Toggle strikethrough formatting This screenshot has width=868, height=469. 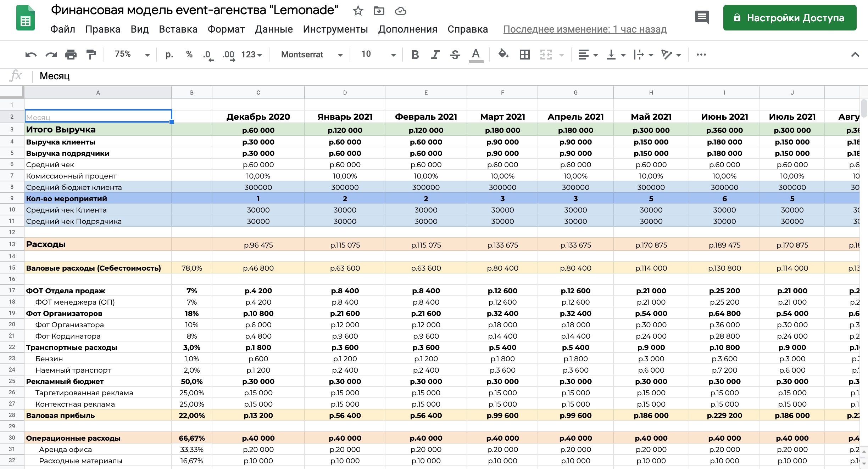tap(455, 55)
